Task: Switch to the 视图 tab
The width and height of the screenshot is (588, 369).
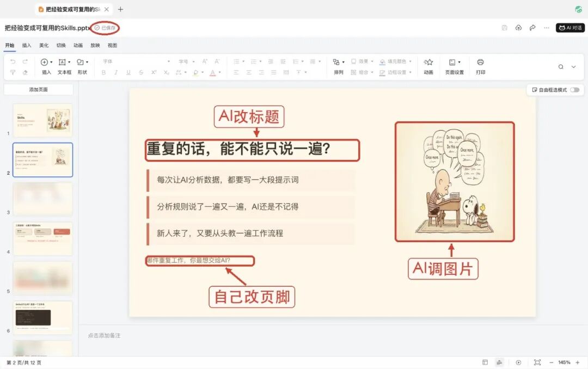Action: coord(112,45)
